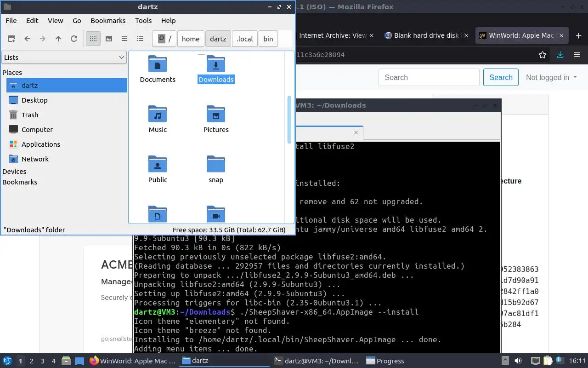Open the Lists side pane dropdown
The width and height of the screenshot is (588, 368).
[x=64, y=57]
